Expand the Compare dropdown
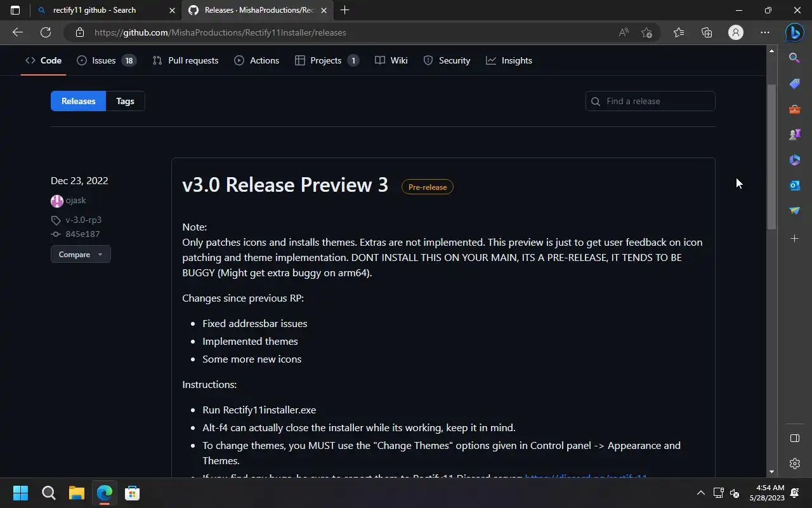The width and height of the screenshot is (812, 508). click(x=81, y=254)
